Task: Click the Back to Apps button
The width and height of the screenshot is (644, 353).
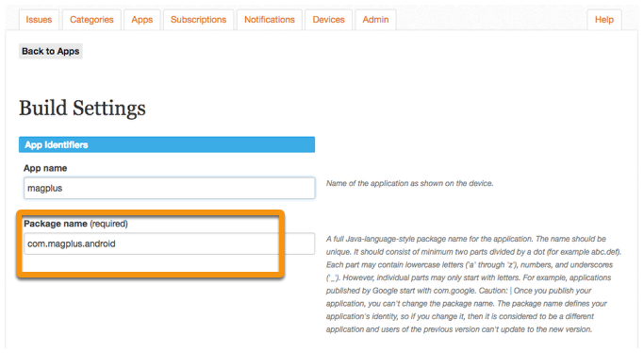Action: pos(51,51)
